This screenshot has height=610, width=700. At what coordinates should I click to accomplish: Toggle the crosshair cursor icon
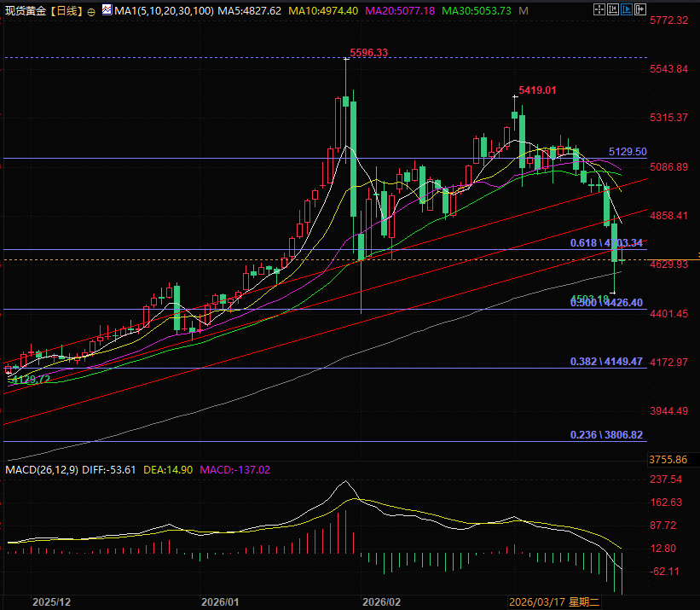(599, 9)
